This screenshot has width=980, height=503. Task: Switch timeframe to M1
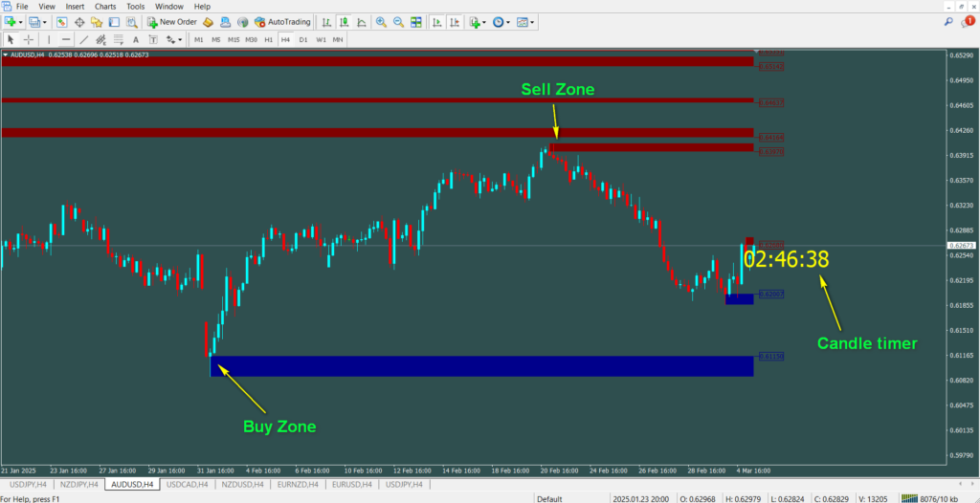tap(199, 40)
